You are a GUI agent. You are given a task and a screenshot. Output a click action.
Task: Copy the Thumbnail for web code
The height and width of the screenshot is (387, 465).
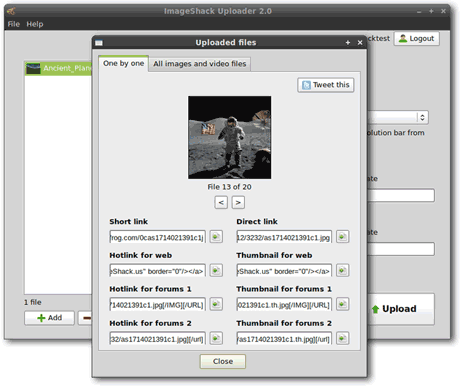pos(342,271)
